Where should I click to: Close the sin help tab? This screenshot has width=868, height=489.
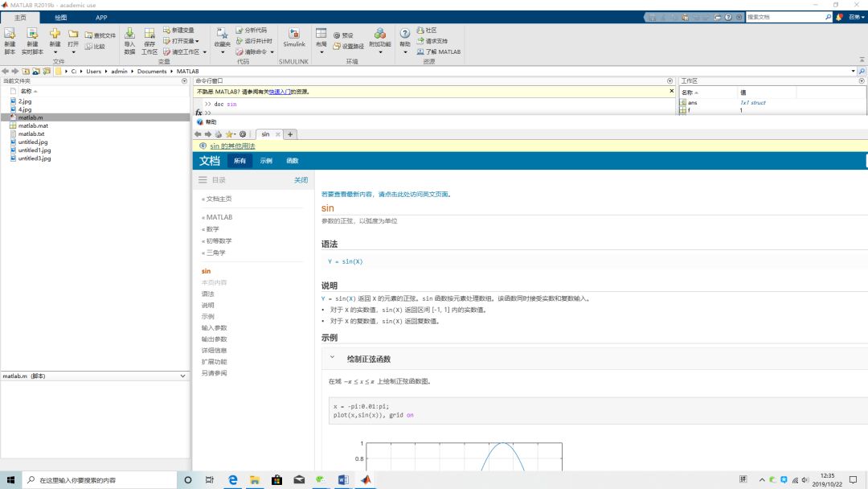click(278, 134)
